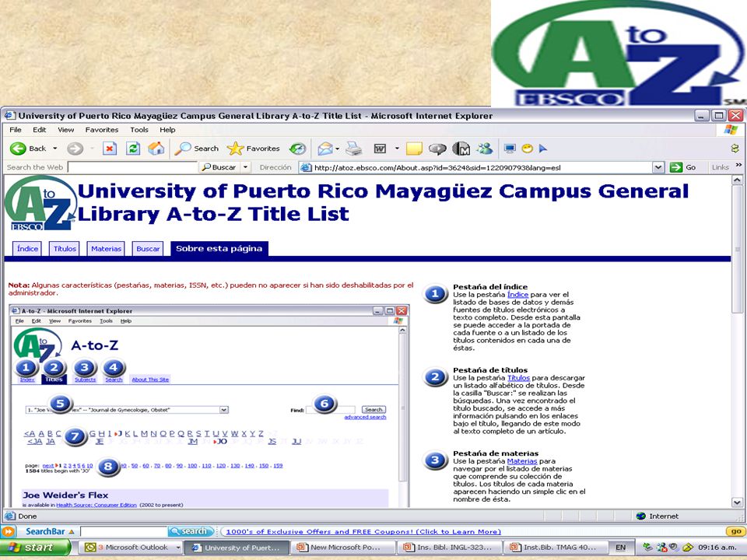This screenshot has height=560, width=747.
Task: Open Favorites star in toolbar
Action: [254, 149]
